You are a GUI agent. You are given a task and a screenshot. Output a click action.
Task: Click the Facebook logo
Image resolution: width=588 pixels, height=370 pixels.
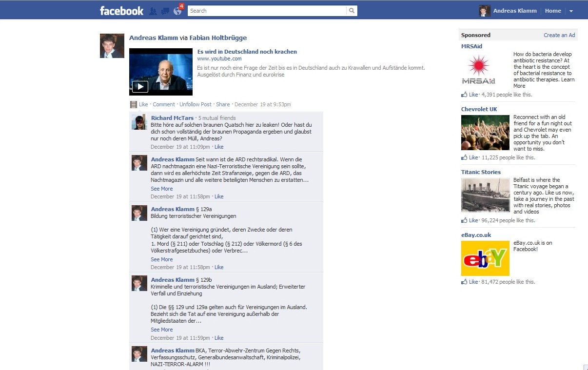(x=121, y=11)
